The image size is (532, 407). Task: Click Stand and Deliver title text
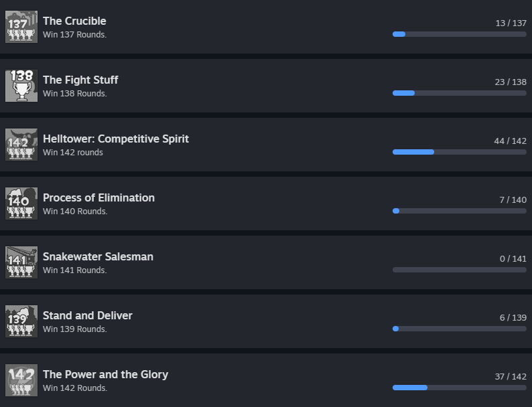click(88, 315)
